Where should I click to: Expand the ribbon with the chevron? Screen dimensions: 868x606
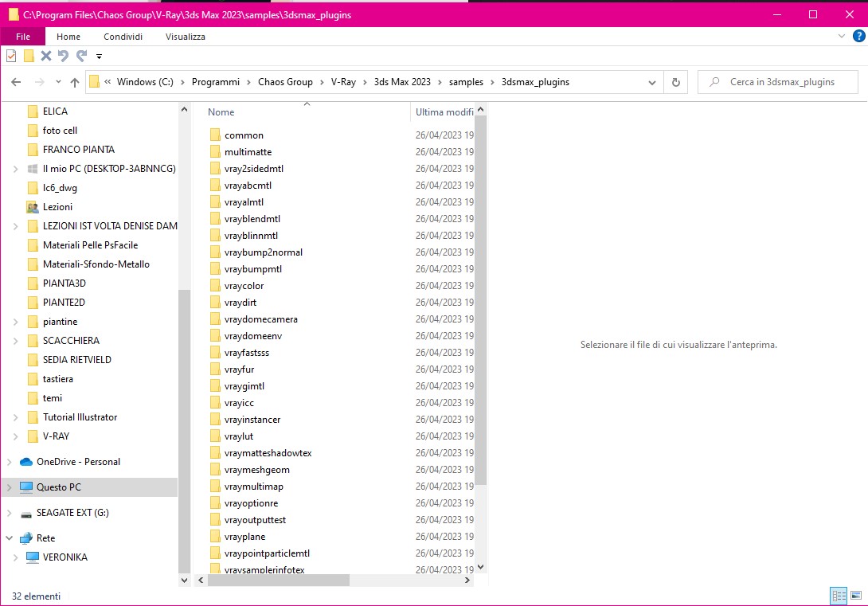(842, 36)
